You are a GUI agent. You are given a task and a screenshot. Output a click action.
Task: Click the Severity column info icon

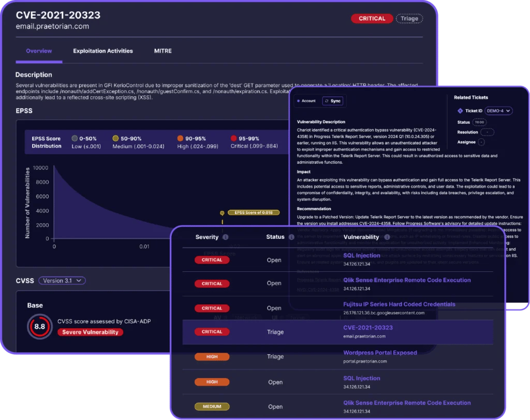click(226, 237)
